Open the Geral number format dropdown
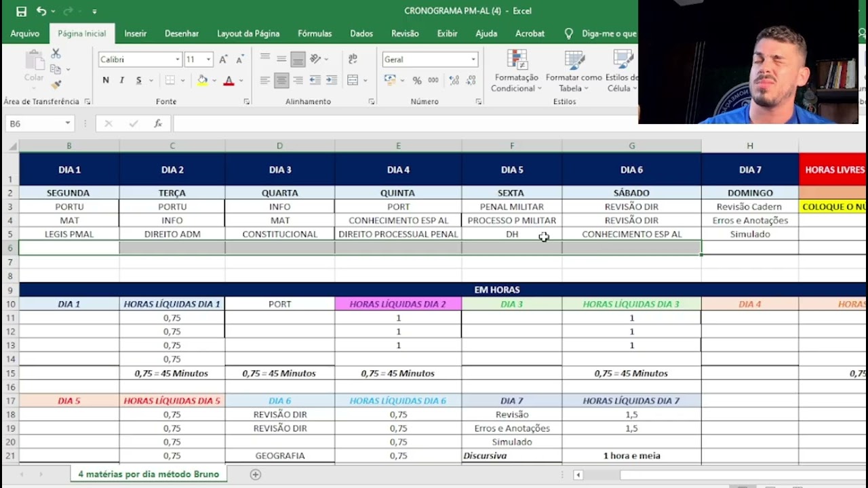868x488 pixels. click(473, 60)
